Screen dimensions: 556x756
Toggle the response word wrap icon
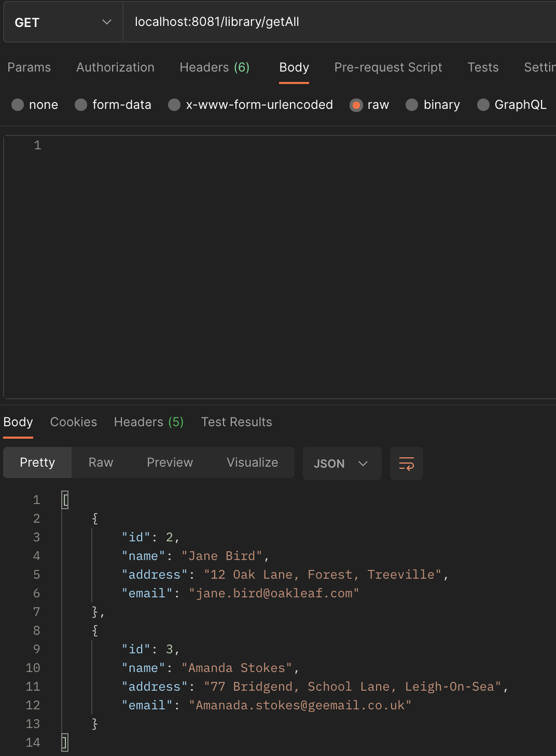coord(407,464)
